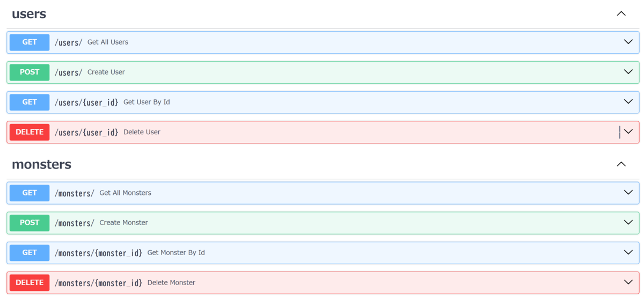The width and height of the screenshot is (644, 298).
Task: Click /monsters/{monster_id} path beside Get Monster By Id
Action: [99, 253]
